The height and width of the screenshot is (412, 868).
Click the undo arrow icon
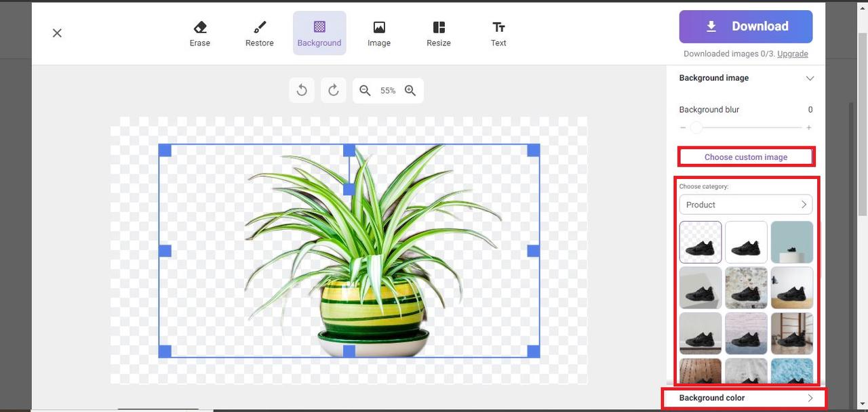pyautogui.click(x=302, y=91)
